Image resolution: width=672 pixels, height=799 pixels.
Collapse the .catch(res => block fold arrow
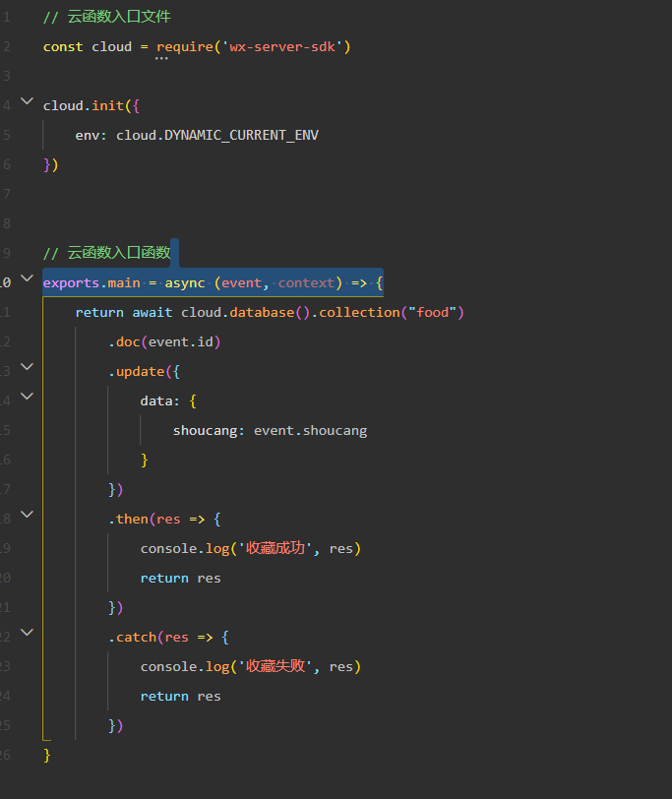[27, 633]
